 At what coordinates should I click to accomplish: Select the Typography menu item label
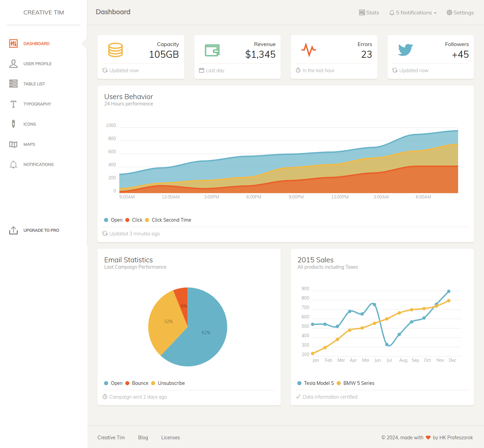pyautogui.click(x=37, y=104)
